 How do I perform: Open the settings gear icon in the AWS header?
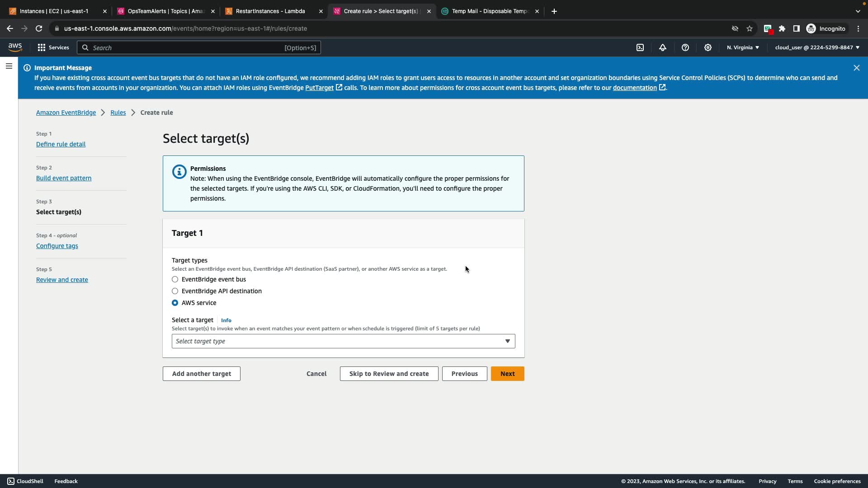(708, 47)
